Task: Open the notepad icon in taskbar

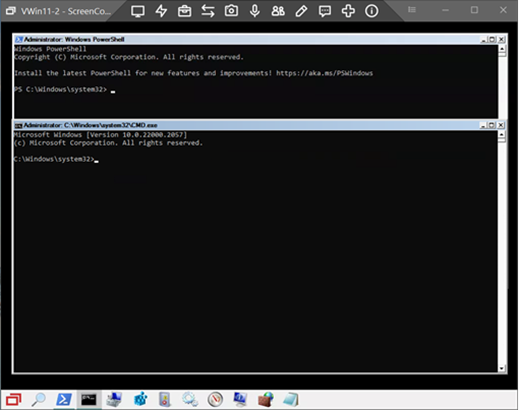Action: tap(291, 399)
